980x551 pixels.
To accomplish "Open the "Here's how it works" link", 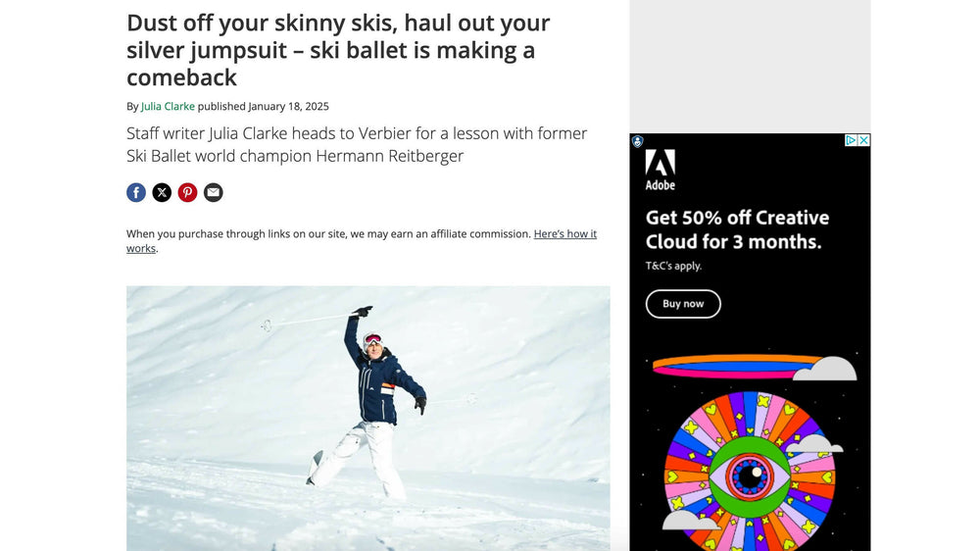I will pos(564,234).
